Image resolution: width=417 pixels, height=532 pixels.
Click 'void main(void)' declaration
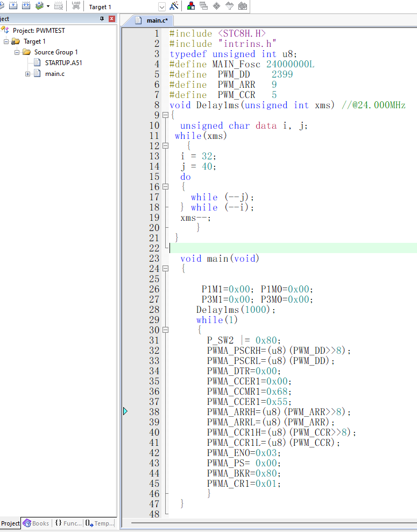(220, 258)
